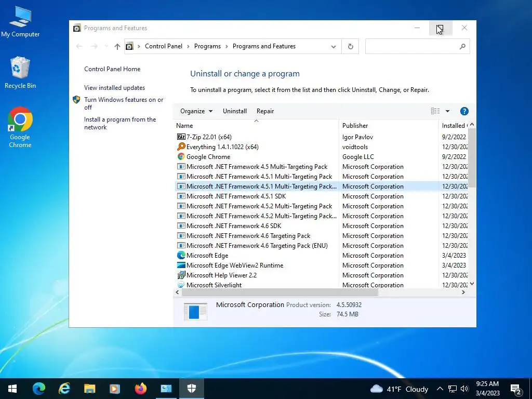Viewport: 532px width, 399px height.
Task: Show hidden tray icons chevron
Action: 440,389
